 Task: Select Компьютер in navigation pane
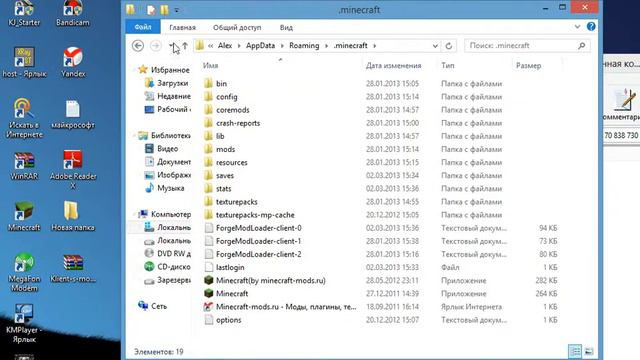171,214
